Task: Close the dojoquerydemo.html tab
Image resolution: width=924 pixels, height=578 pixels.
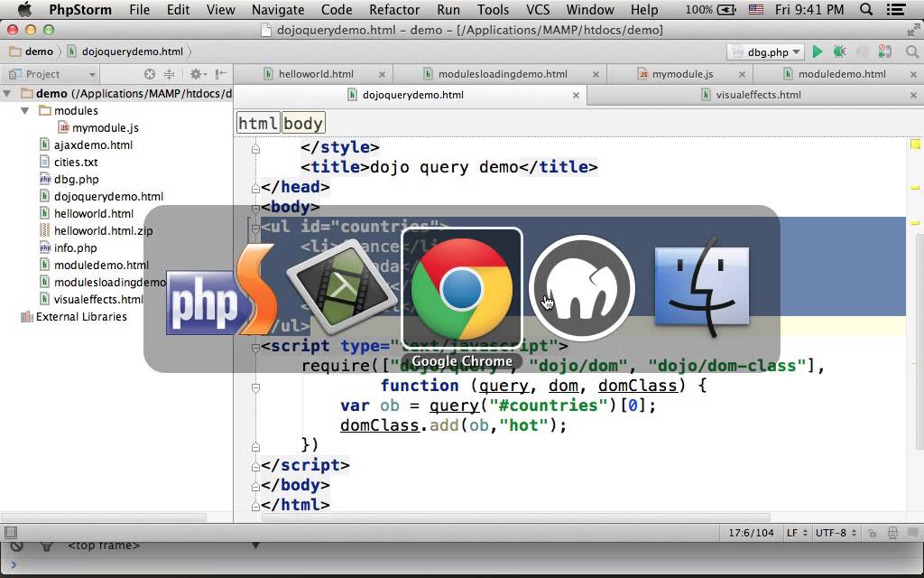Action: pyautogui.click(x=576, y=95)
